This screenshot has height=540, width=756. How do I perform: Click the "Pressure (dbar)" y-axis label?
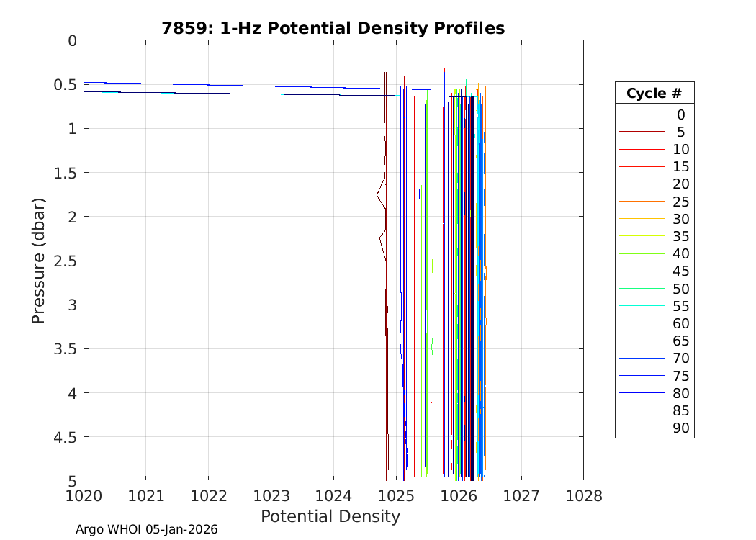point(39,260)
